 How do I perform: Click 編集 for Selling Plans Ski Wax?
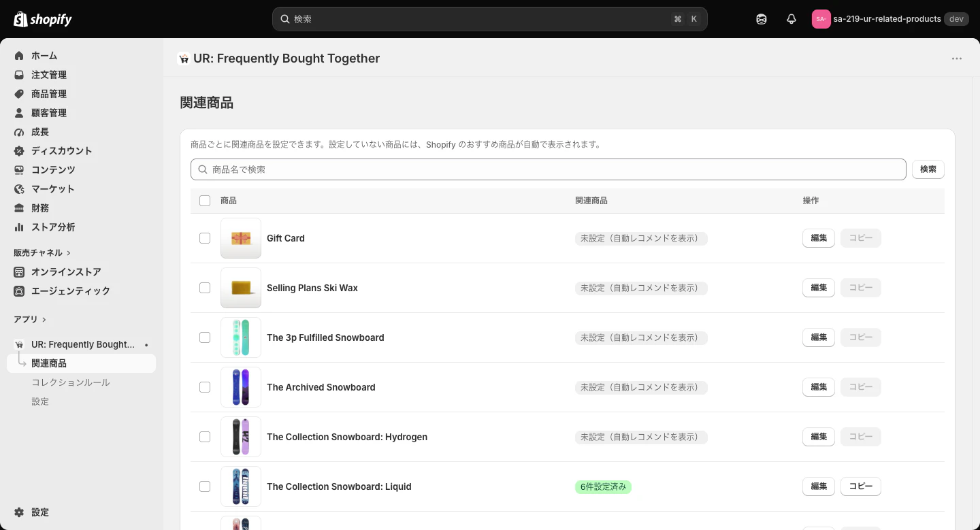coord(819,288)
